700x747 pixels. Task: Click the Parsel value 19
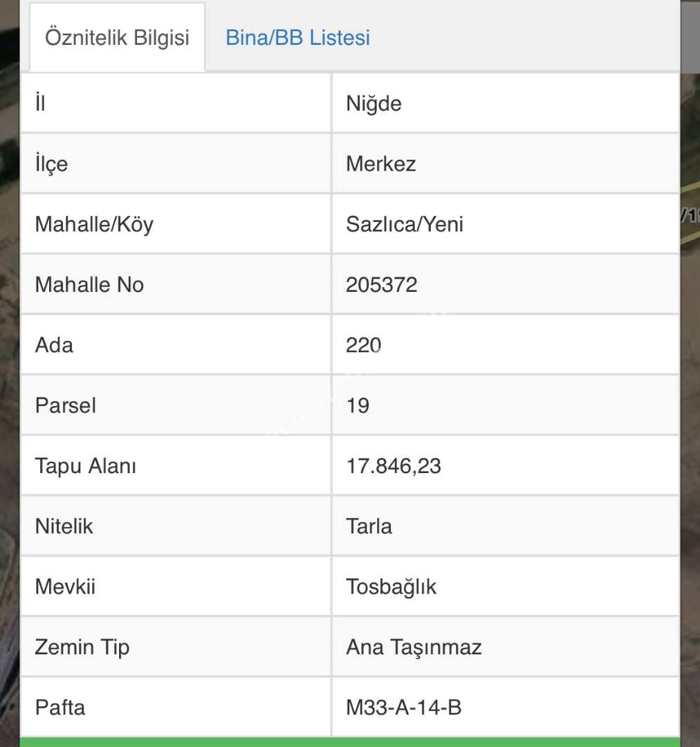(x=358, y=405)
